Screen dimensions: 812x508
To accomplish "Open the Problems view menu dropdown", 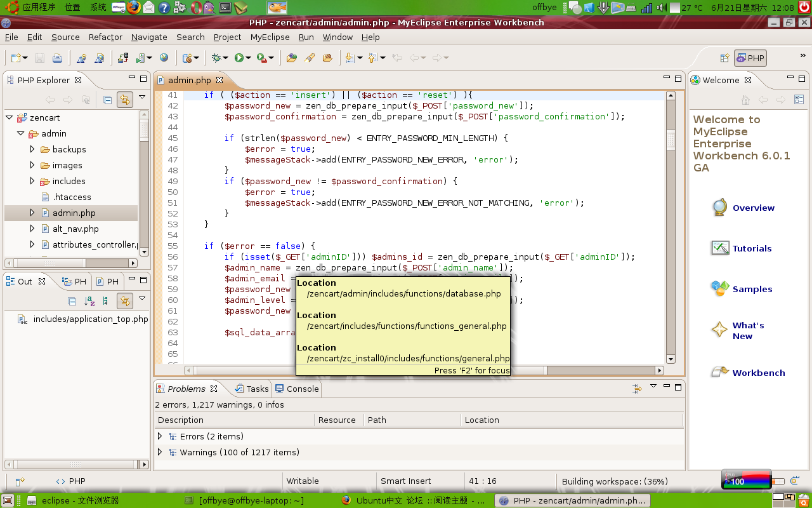I will point(653,386).
